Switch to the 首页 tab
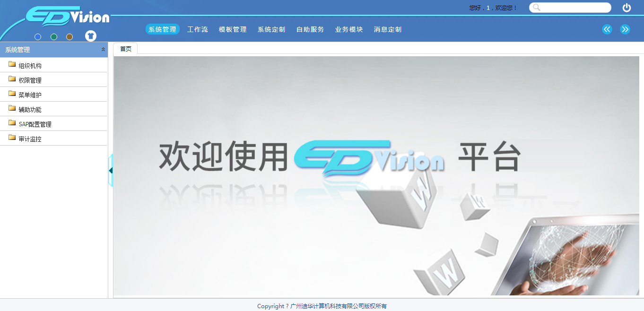This screenshot has height=311, width=644. point(126,49)
